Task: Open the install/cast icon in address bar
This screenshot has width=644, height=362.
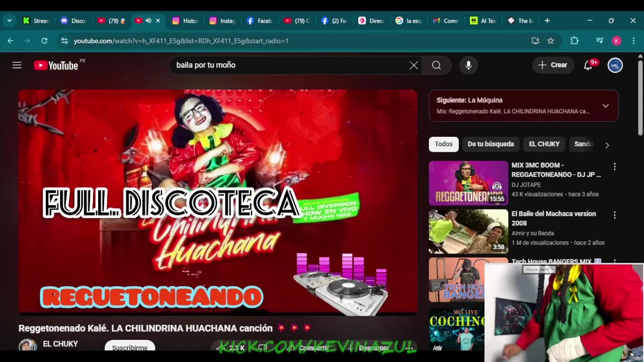Action: pos(535,41)
